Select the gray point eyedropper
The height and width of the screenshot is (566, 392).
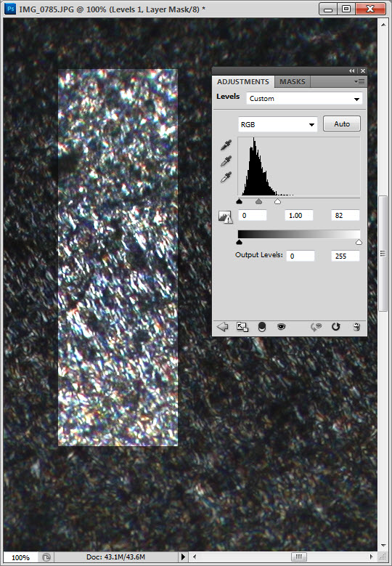(226, 161)
